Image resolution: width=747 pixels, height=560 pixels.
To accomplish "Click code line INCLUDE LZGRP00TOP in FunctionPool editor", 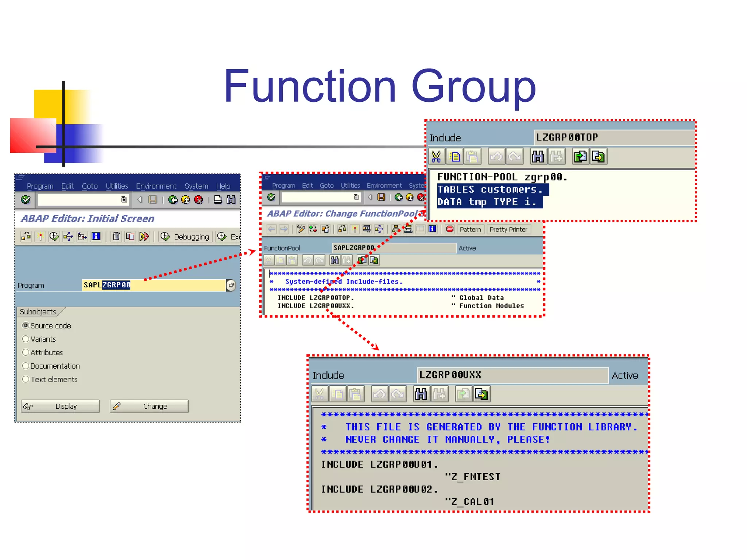I will pyautogui.click(x=316, y=298).
